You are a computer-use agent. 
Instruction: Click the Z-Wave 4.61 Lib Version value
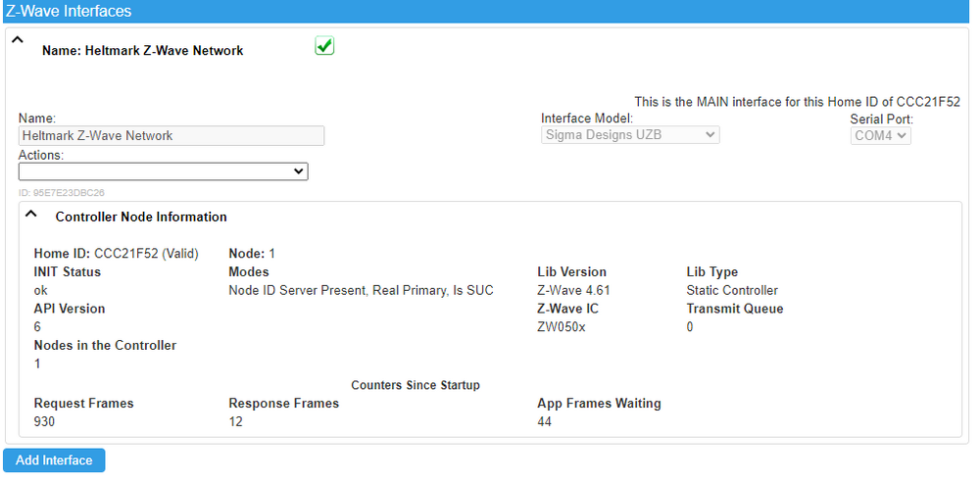tap(574, 290)
